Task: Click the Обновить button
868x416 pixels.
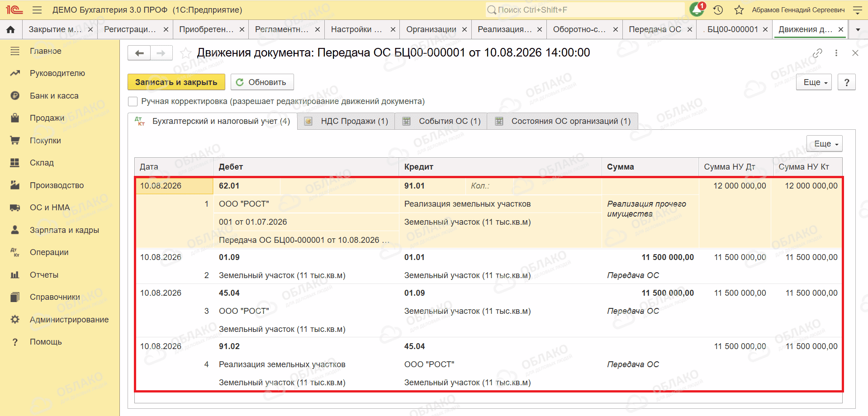Action: pyautogui.click(x=262, y=82)
